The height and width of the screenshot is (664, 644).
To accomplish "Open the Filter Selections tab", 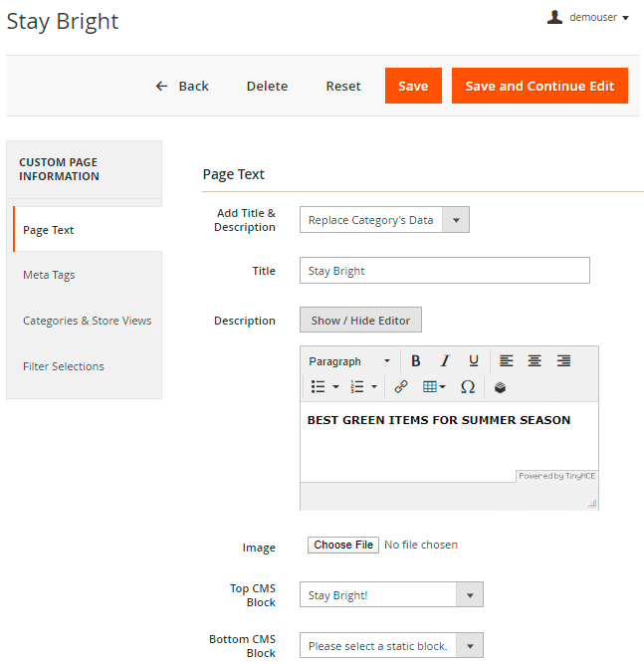I will 64,366.
